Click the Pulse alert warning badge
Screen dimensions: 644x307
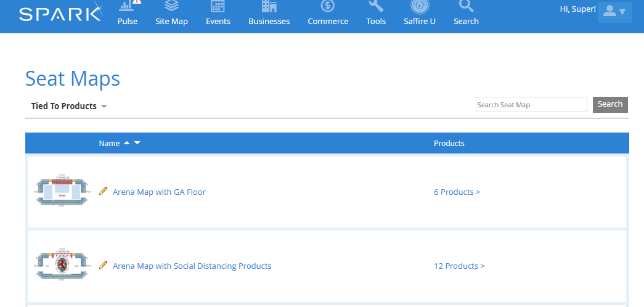(137, 2)
